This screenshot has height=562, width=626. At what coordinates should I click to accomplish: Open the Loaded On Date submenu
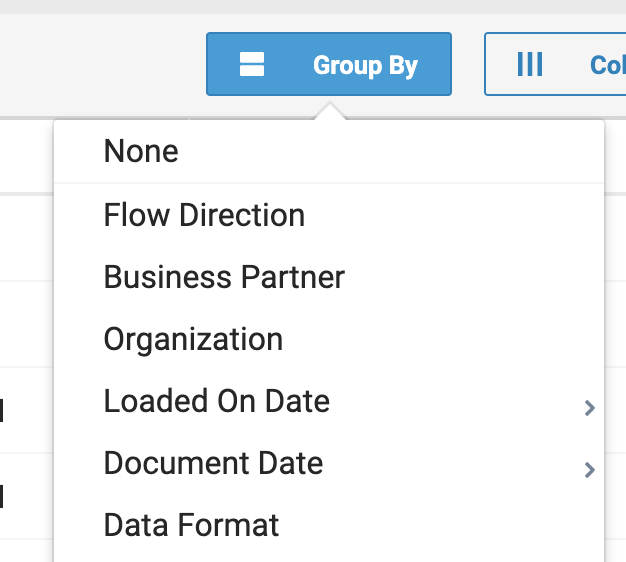pyautogui.click(x=329, y=401)
